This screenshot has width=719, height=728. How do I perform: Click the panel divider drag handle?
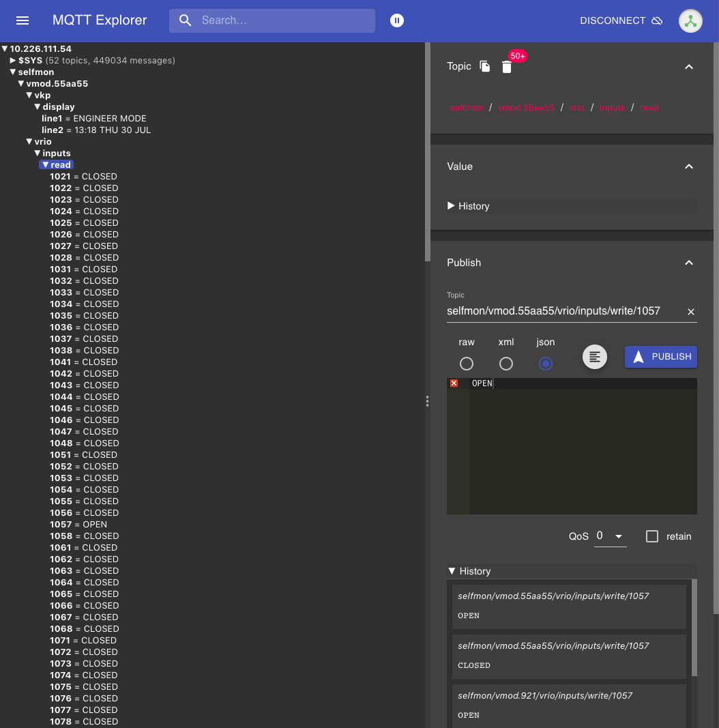coord(427,401)
